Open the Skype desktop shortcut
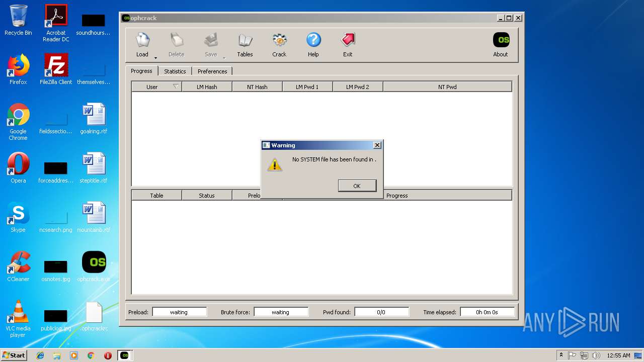644x362 pixels. coord(18,218)
